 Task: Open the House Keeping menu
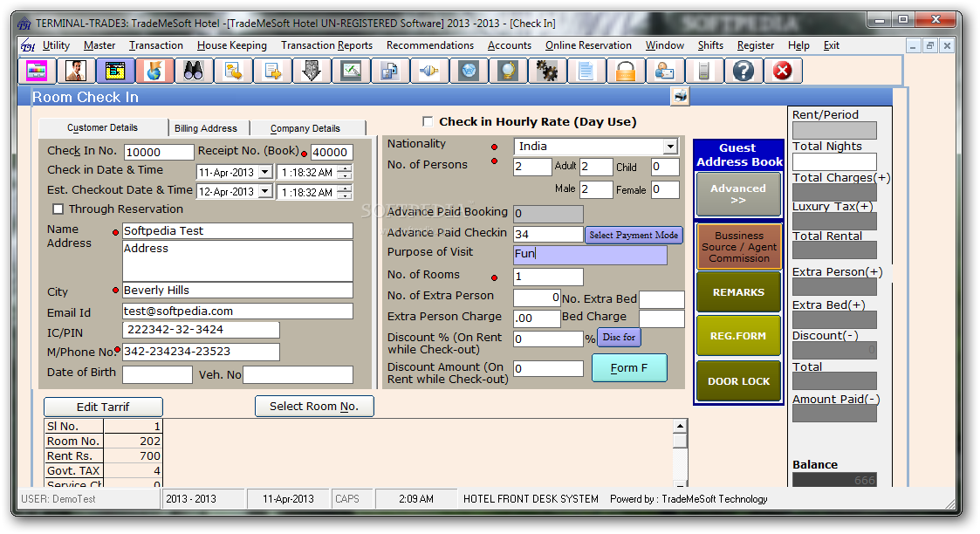pyautogui.click(x=232, y=45)
